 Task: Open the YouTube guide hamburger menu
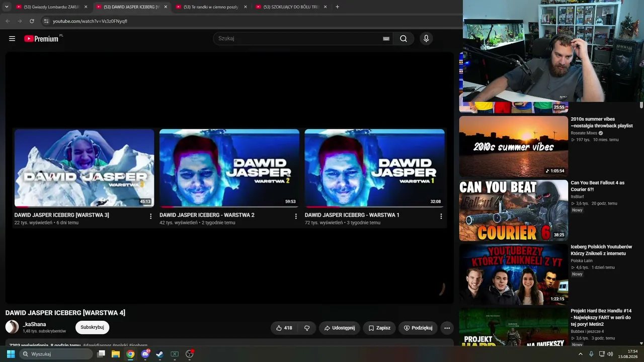point(12,39)
